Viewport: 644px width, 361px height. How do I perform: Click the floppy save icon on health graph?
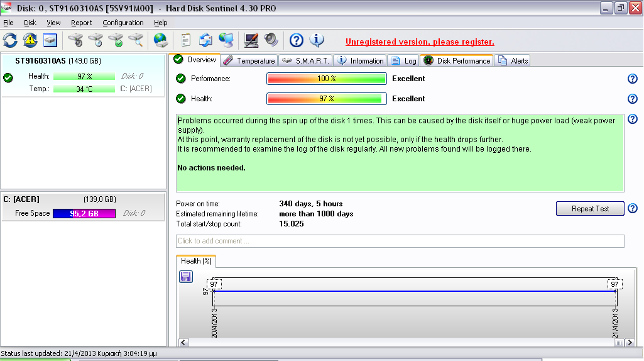coord(186,277)
